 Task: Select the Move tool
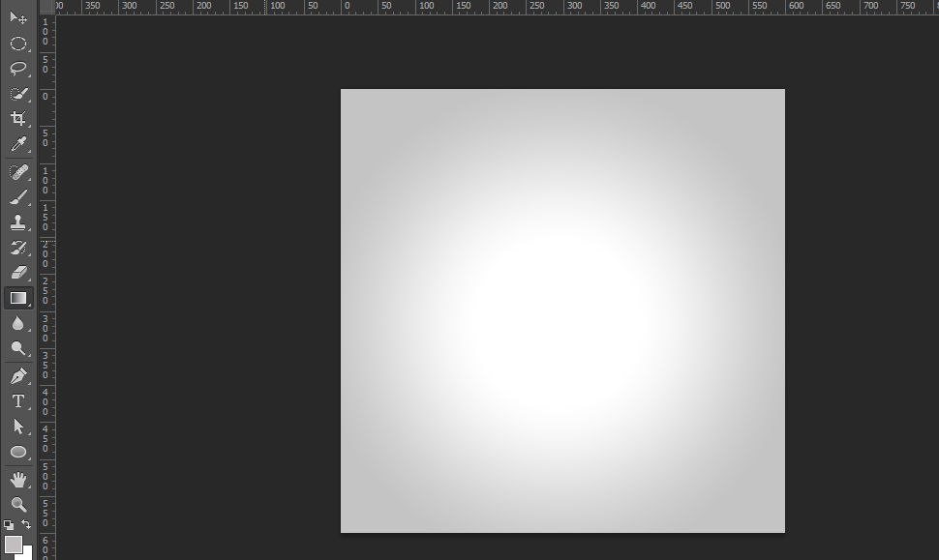(17, 17)
